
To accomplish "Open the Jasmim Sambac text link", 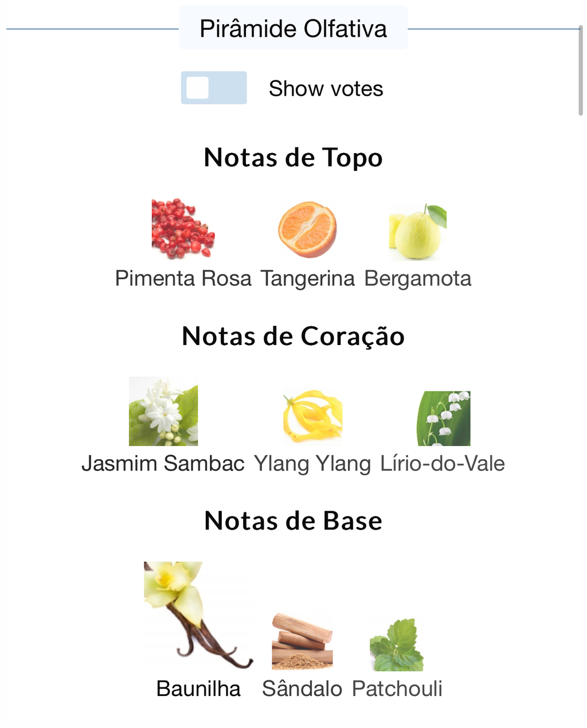I will (x=163, y=463).
